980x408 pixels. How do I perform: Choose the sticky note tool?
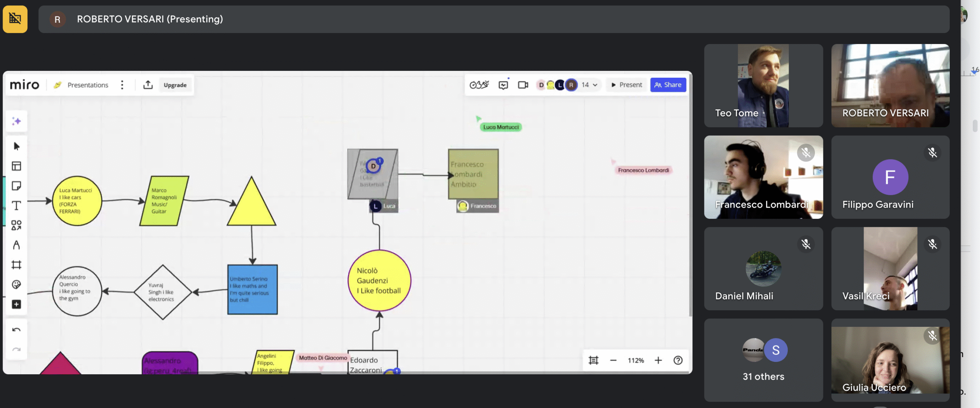click(x=16, y=186)
